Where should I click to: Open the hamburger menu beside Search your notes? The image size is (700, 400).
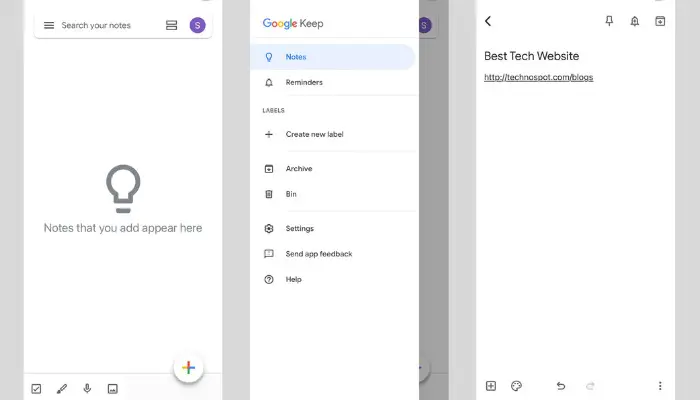tap(49, 25)
